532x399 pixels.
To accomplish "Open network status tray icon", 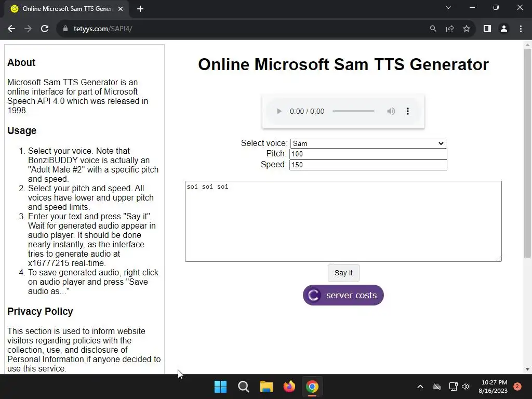I will 453,387.
